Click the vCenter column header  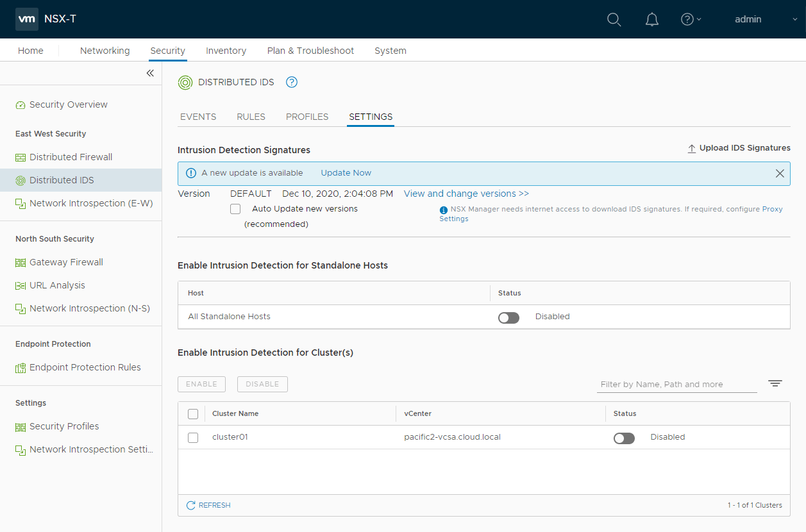coord(417,414)
